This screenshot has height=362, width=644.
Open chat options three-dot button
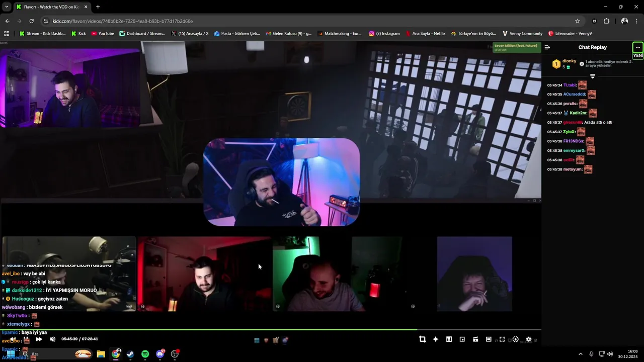pos(637,47)
